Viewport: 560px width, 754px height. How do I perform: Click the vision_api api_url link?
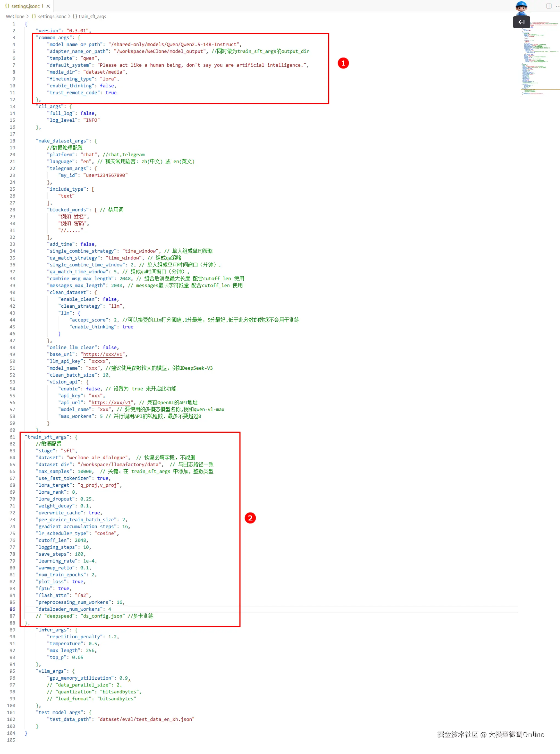pyautogui.click(x=111, y=402)
